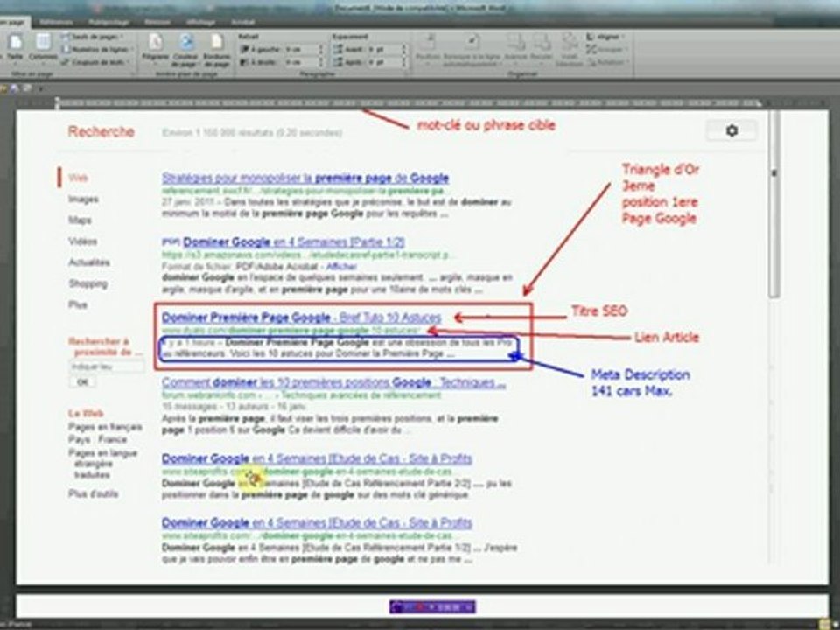The width and height of the screenshot is (840, 630).
Task: Click 'Pages en français' in the sidebar
Action: [105, 427]
